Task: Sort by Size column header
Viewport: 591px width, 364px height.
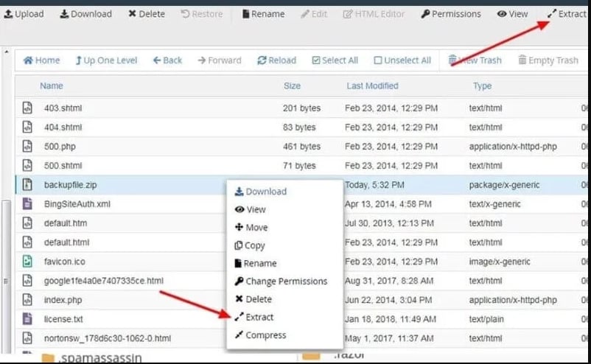Action: coord(292,86)
